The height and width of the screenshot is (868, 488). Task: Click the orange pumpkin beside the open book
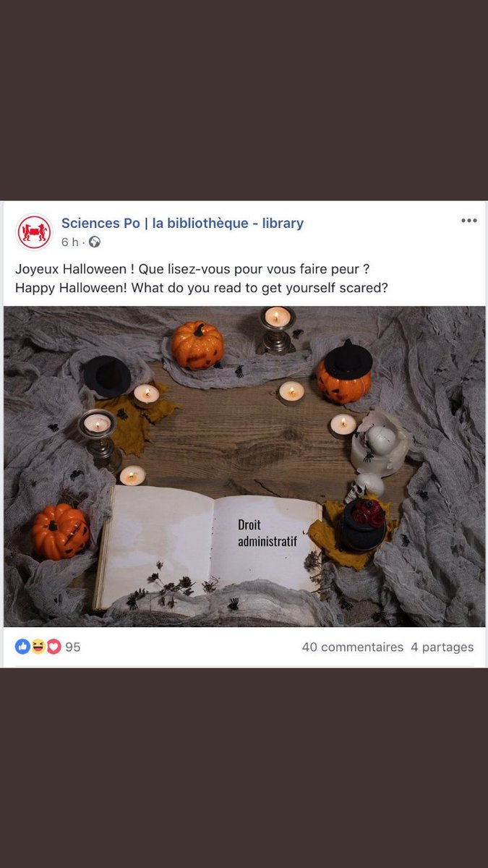pos(60,531)
